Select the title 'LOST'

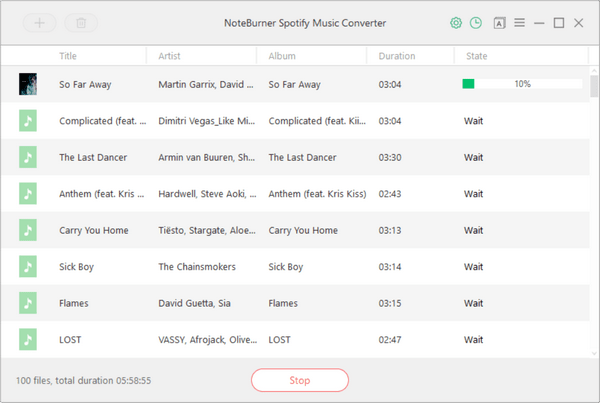70,340
